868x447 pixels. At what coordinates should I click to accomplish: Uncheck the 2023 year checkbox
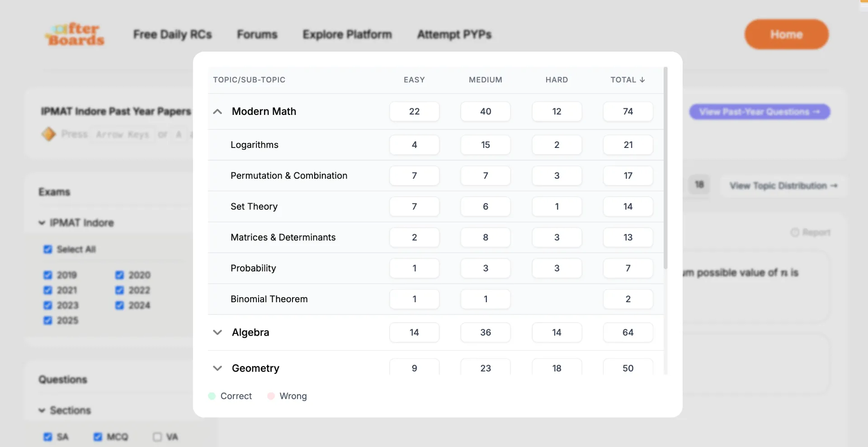48,305
